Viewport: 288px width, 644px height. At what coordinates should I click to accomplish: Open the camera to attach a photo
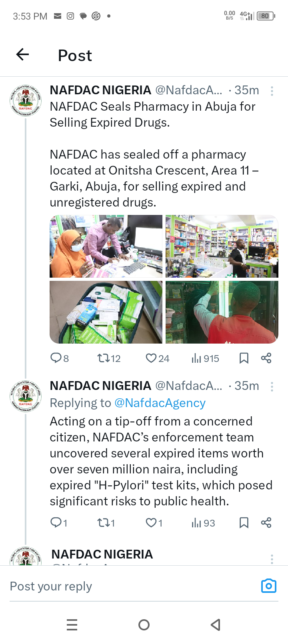click(268, 586)
